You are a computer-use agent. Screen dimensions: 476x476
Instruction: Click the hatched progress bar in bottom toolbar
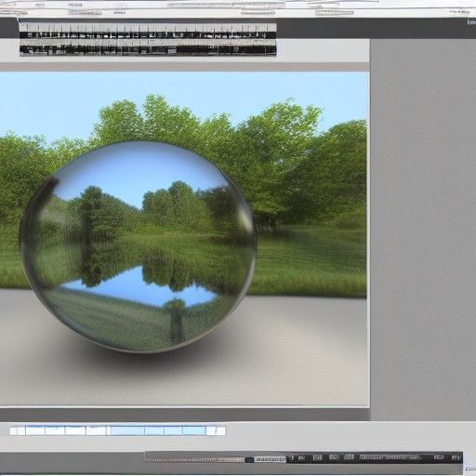(195, 459)
